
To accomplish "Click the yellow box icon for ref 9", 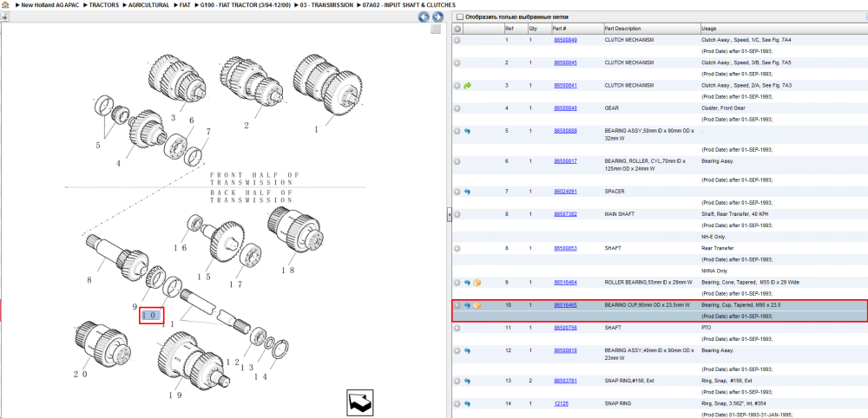I will pyautogui.click(x=477, y=283).
